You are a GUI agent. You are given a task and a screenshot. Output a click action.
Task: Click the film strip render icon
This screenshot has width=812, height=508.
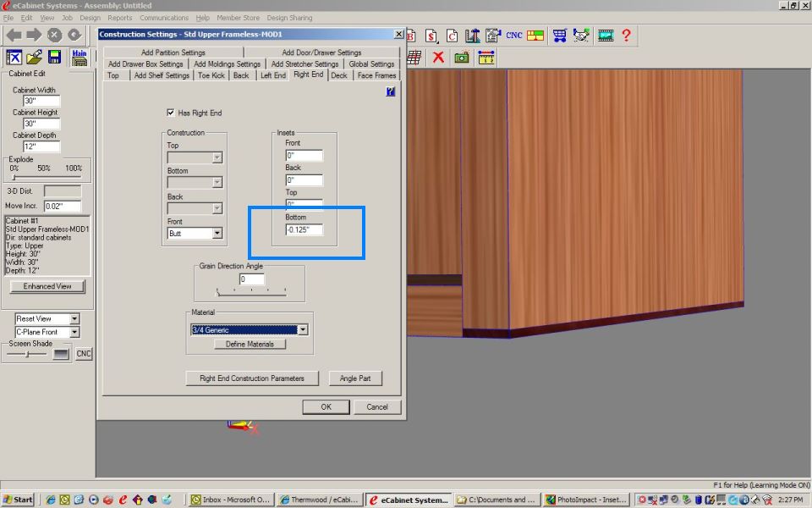(606, 36)
